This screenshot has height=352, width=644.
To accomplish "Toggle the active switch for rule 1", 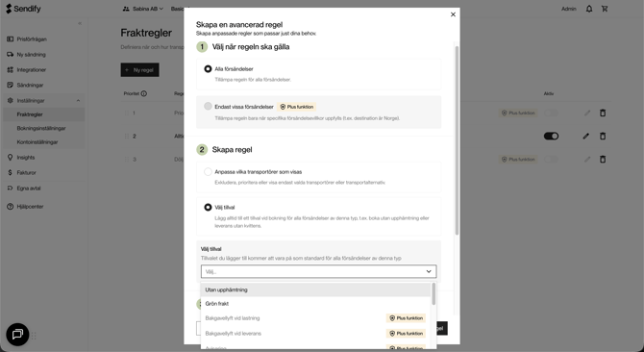I will tap(551, 113).
